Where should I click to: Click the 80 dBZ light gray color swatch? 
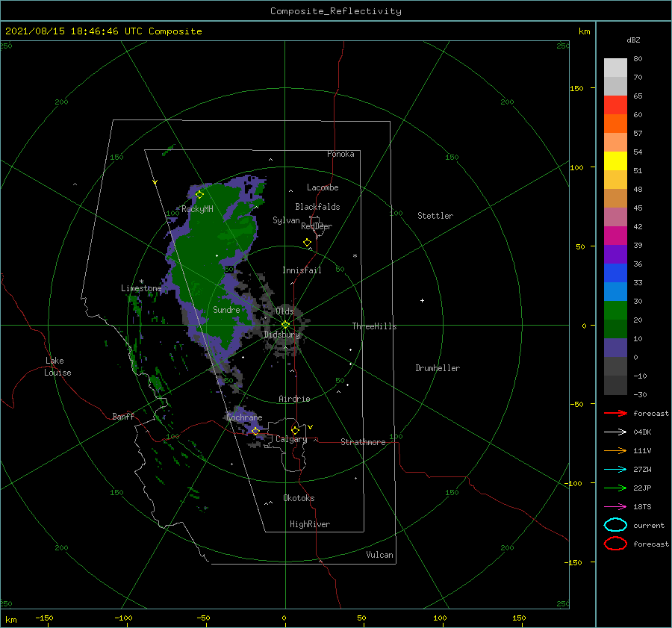pyautogui.click(x=615, y=68)
